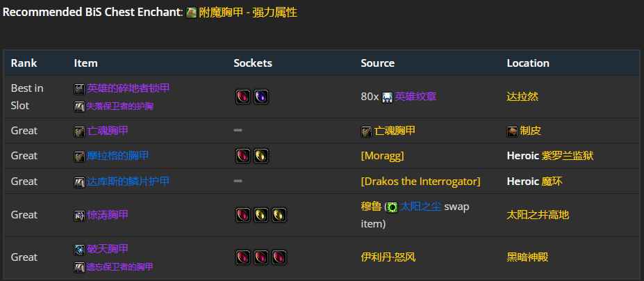The width and height of the screenshot is (644, 281).
Task: Click the purple gem socket in Best in Slot row
Action: click(x=261, y=97)
